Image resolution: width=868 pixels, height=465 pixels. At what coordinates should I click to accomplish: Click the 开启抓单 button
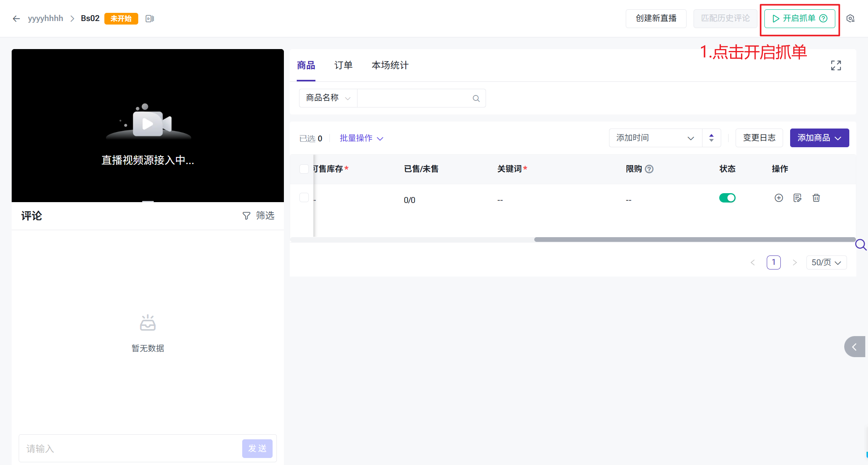[800, 18]
